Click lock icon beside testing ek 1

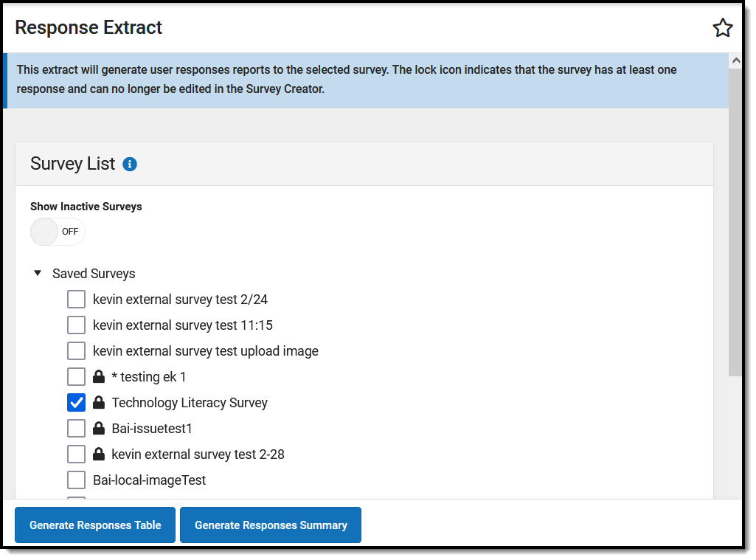click(x=98, y=377)
